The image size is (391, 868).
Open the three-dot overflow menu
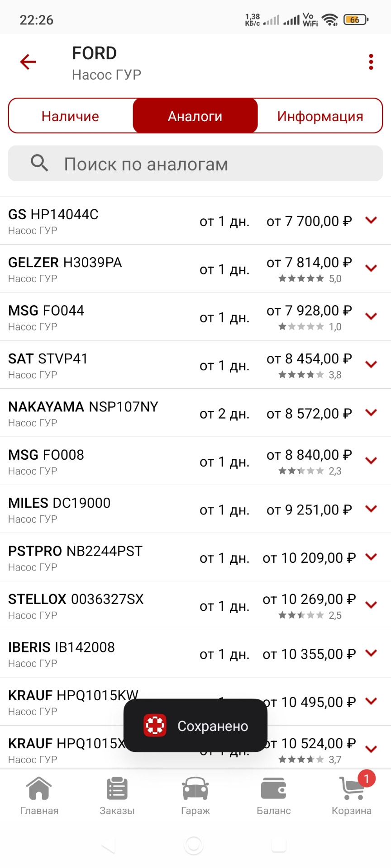(x=371, y=62)
